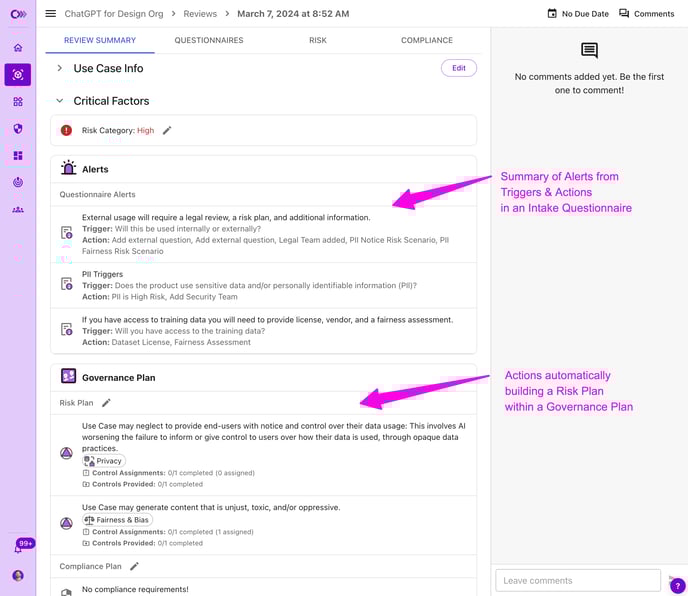Click 'Control Assignments' under the Privacy risk
The image size is (688, 596).
pyautogui.click(x=129, y=473)
